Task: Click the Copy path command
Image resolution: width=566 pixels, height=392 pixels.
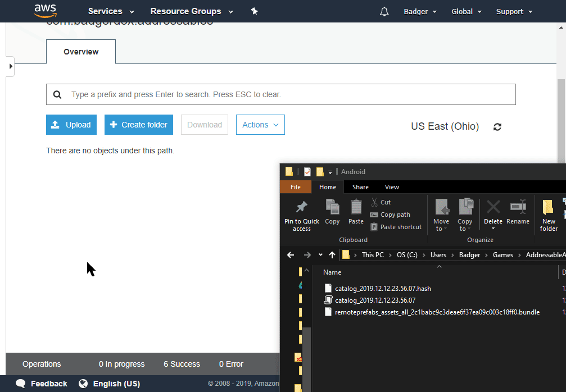Action: pos(390,215)
